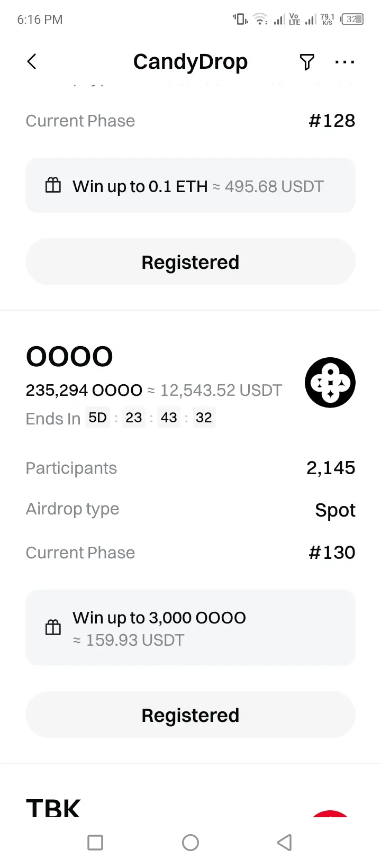
Task: Tap the OOOO token logo
Action: click(330, 383)
